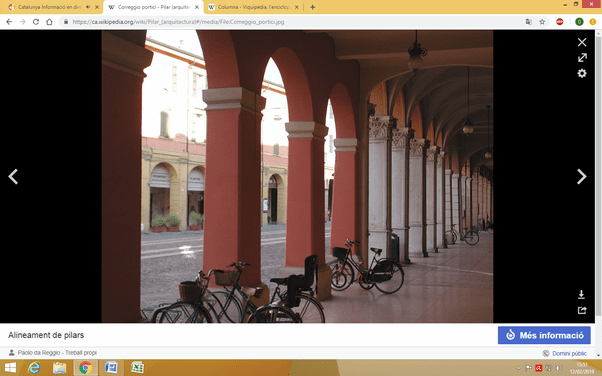Share or embed this file icon
This screenshot has width=602, height=376.
coord(582,310)
